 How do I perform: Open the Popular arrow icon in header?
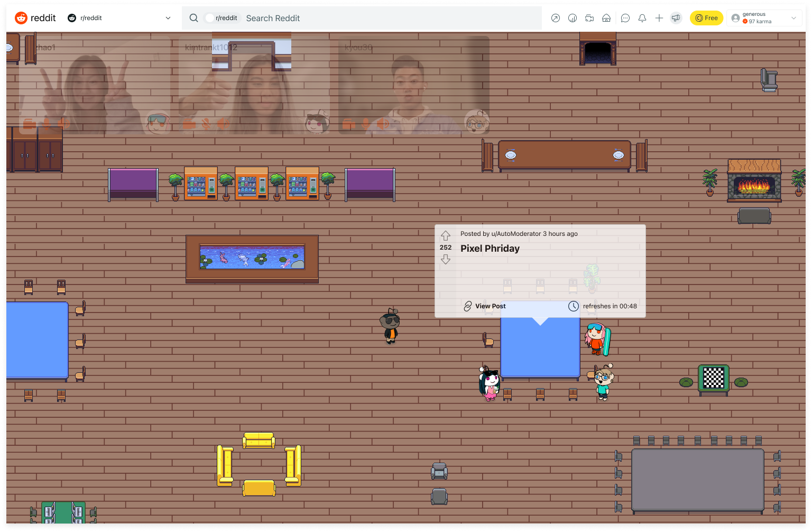click(x=555, y=18)
